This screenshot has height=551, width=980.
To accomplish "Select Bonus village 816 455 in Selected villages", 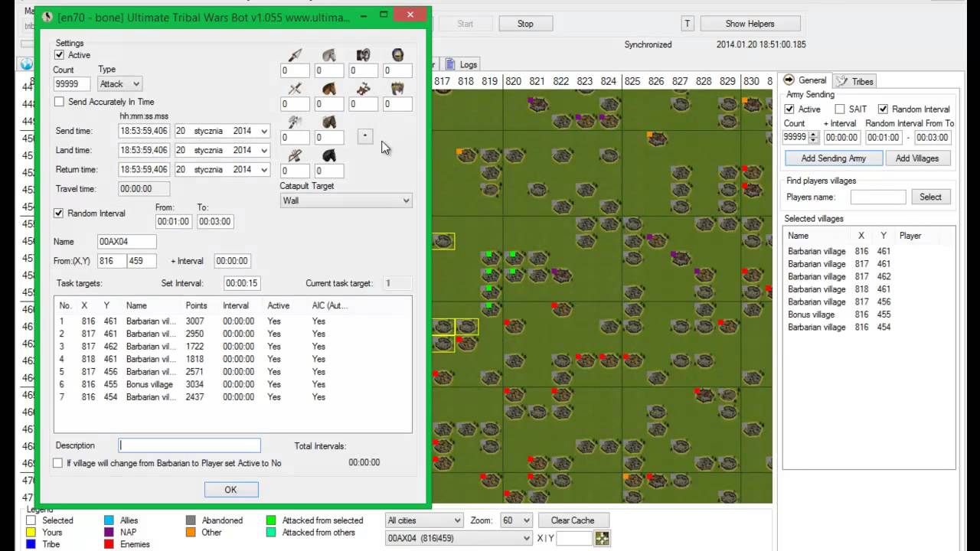I will click(869, 315).
